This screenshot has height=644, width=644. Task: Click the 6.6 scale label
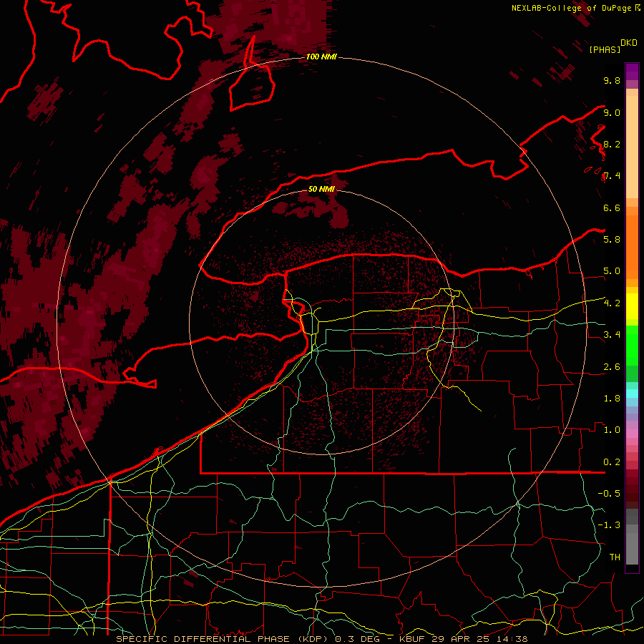tap(612, 208)
